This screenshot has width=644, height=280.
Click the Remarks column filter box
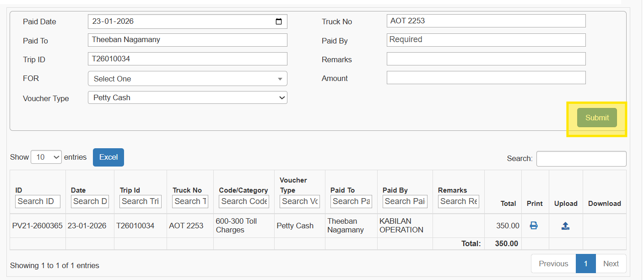(x=458, y=201)
